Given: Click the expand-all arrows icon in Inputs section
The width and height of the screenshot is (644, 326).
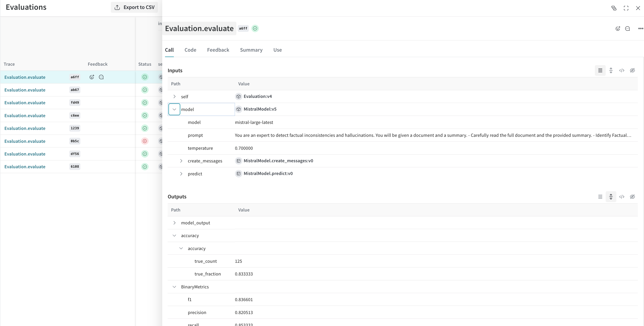Looking at the screenshot, I should [x=611, y=71].
